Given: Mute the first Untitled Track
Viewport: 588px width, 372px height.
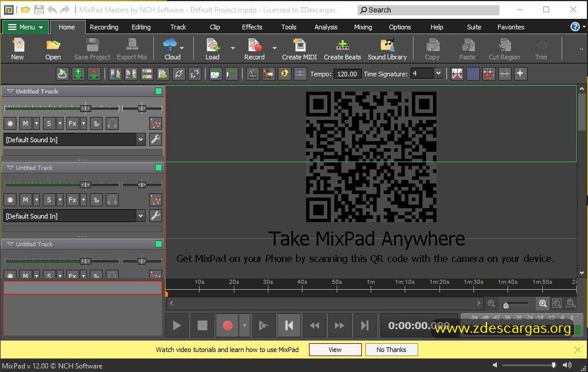Looking at the screenshot, I should click(25, 123).
